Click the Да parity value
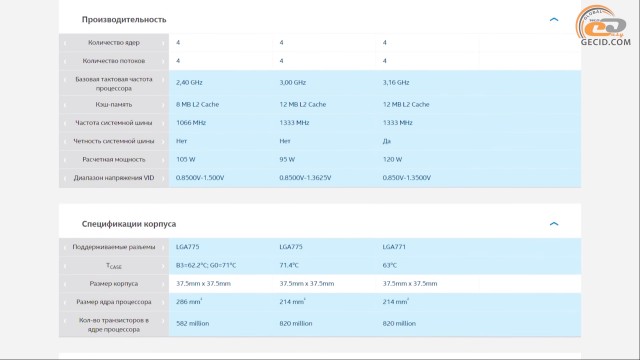This screenshot has height=360, width=640. tap(387, 141)
